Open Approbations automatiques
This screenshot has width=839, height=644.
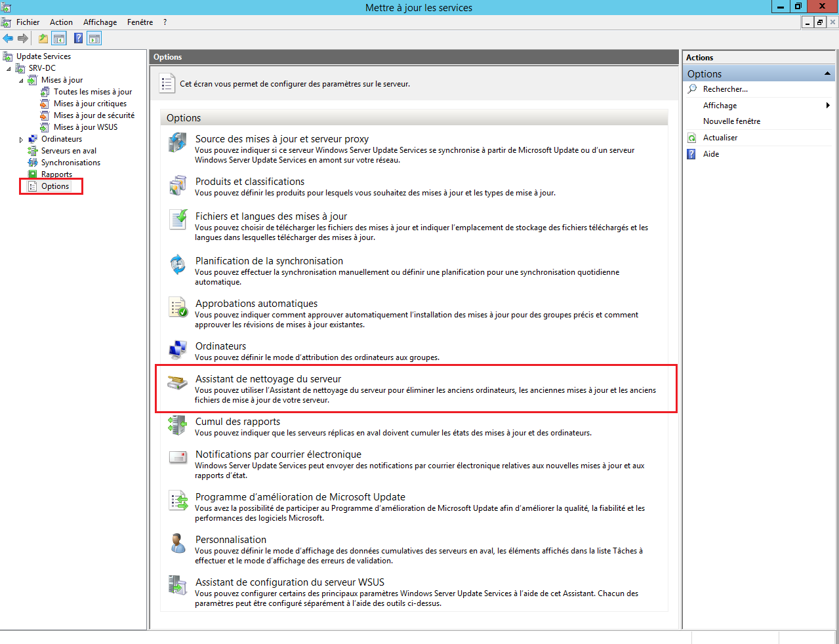pyautogui.click(x=256, y=304)
